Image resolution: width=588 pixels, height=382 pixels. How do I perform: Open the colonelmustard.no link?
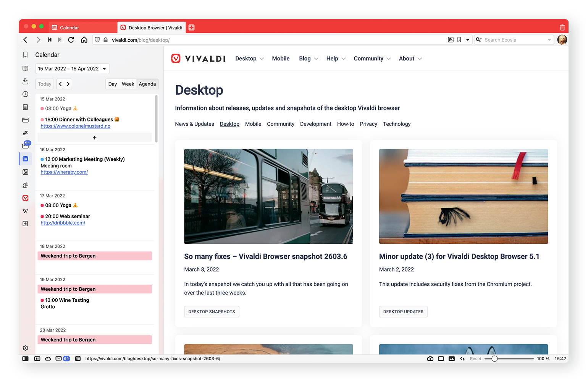(x=76, y=126)
